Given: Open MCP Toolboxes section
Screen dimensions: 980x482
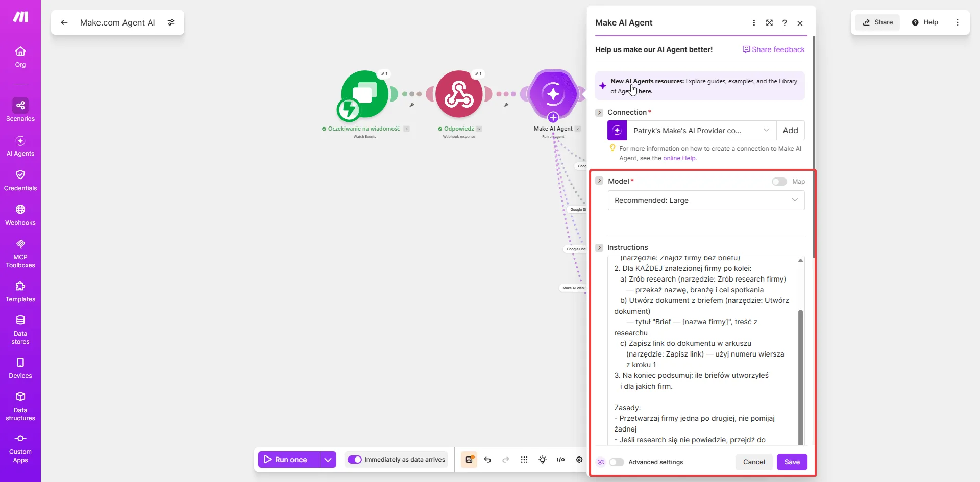Looking at the screenshot, I should coord(20,253).
